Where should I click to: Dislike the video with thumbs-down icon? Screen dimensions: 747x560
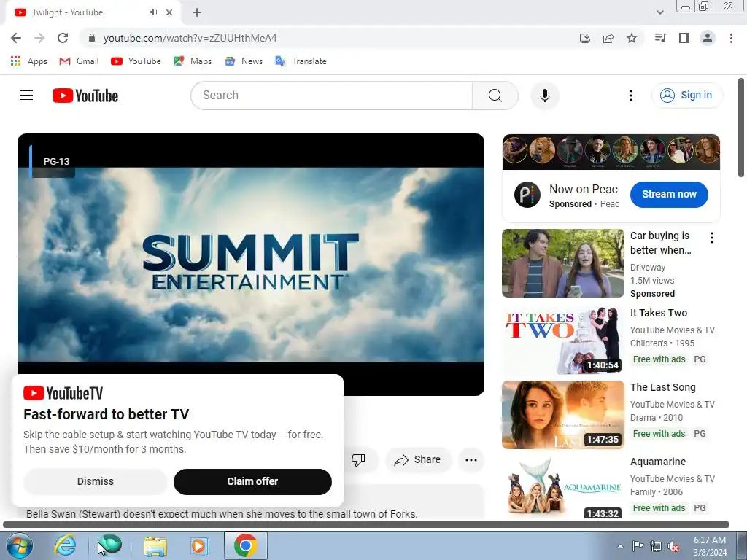[358, 459]
